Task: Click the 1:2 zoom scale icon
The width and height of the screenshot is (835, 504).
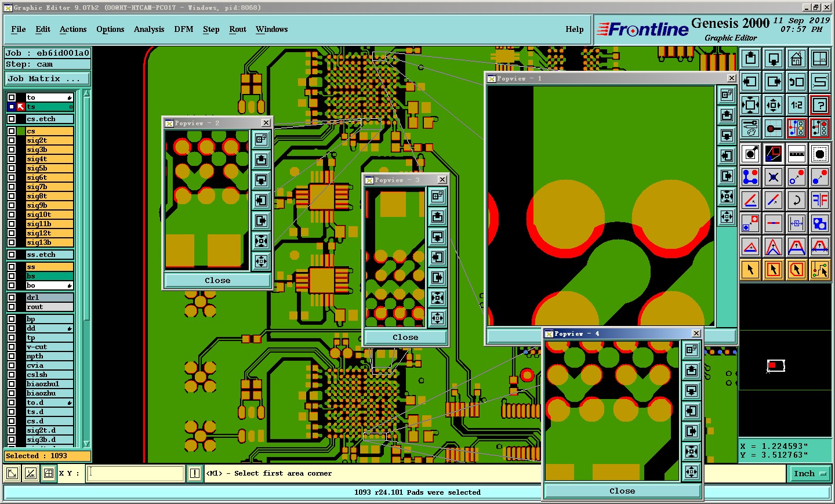Action: [797, 105]
